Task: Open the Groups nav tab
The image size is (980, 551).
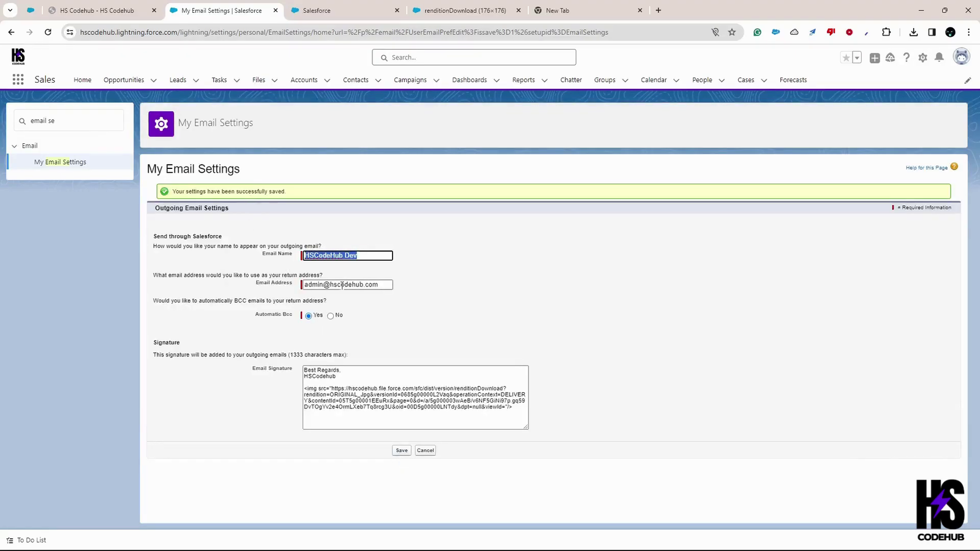Action: tap(605, 80)
